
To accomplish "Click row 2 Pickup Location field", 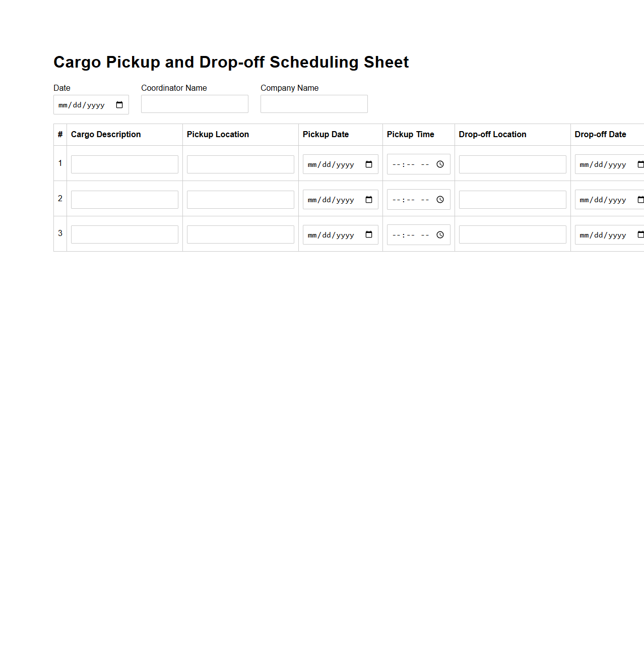I will pos(240,199).
